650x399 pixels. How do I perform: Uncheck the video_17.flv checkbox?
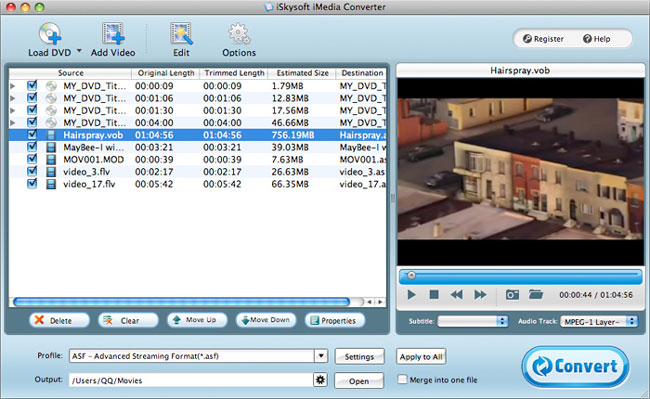[x=32, y=184]
